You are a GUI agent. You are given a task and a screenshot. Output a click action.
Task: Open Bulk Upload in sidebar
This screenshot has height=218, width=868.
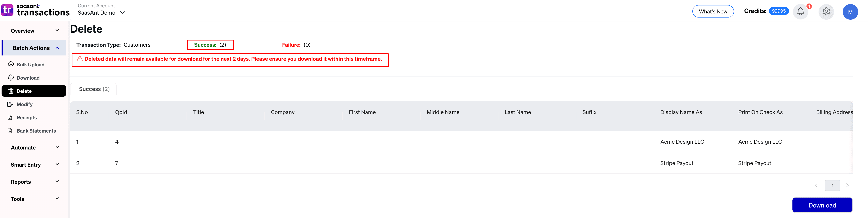(x=30, y=65)
